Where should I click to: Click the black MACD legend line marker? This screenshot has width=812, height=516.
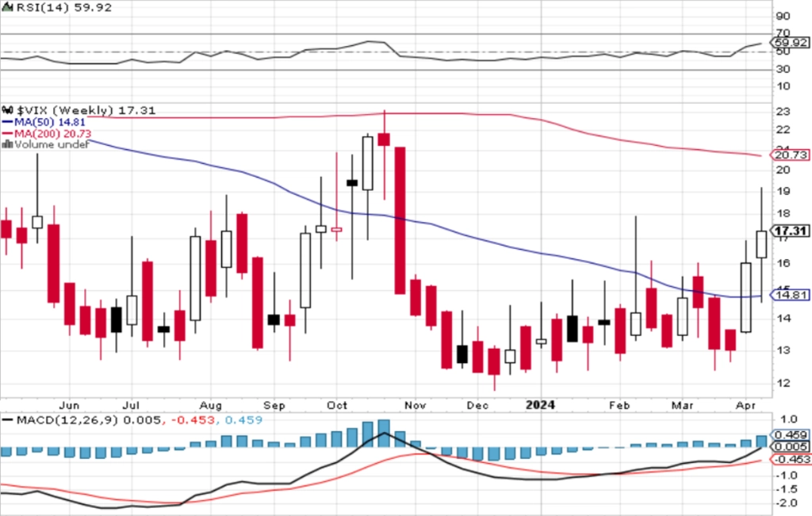tap(7, 420)
